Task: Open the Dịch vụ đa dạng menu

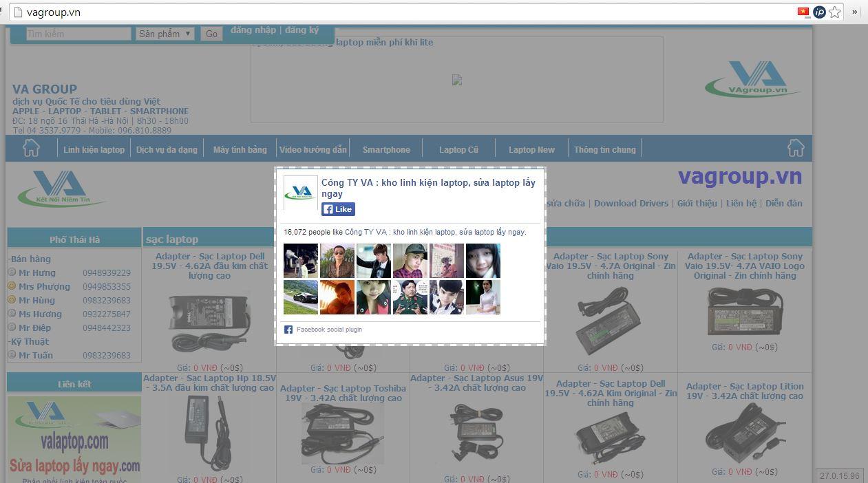Action: [x=167, y=149]
